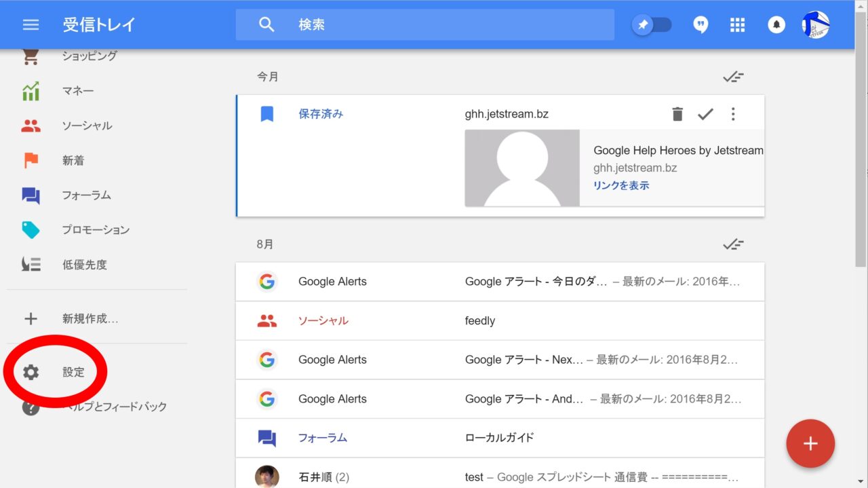Toggle the pinned items switch
The image size is (868, 488).
[x=652, y=25]
